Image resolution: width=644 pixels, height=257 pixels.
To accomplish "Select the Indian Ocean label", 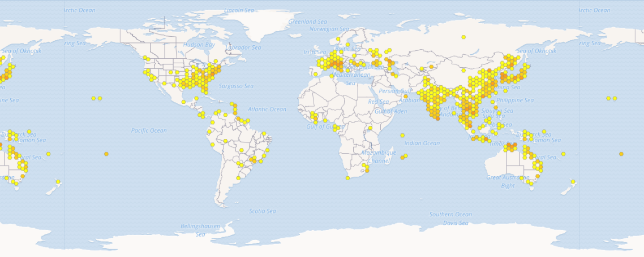I will click(422, 143).
